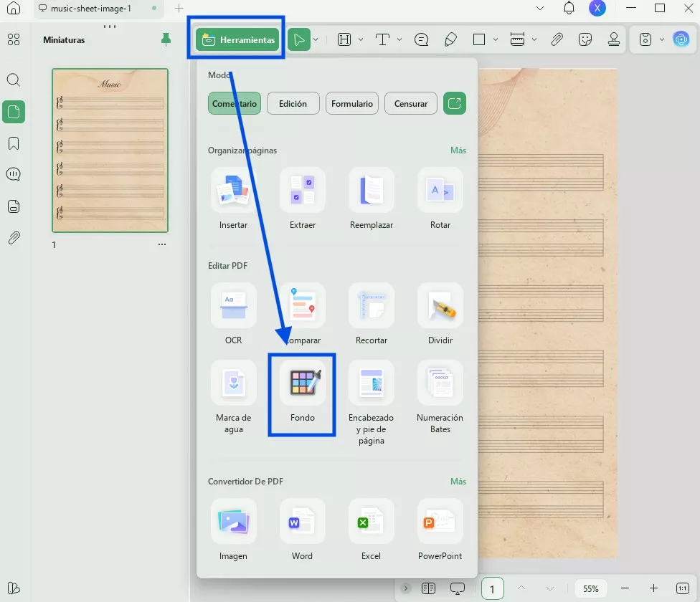Open the stamp tool
This screenshot has width=700, height=602.
(614, 39)
